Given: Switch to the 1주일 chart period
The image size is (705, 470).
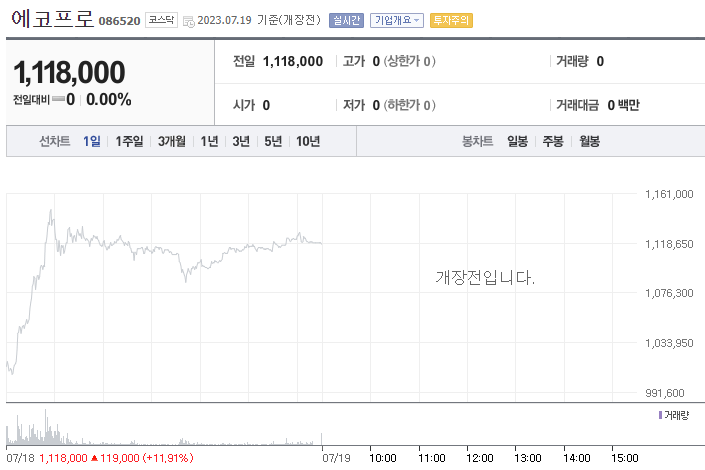Looking at the screenshot, I should [x=129, y=142].
